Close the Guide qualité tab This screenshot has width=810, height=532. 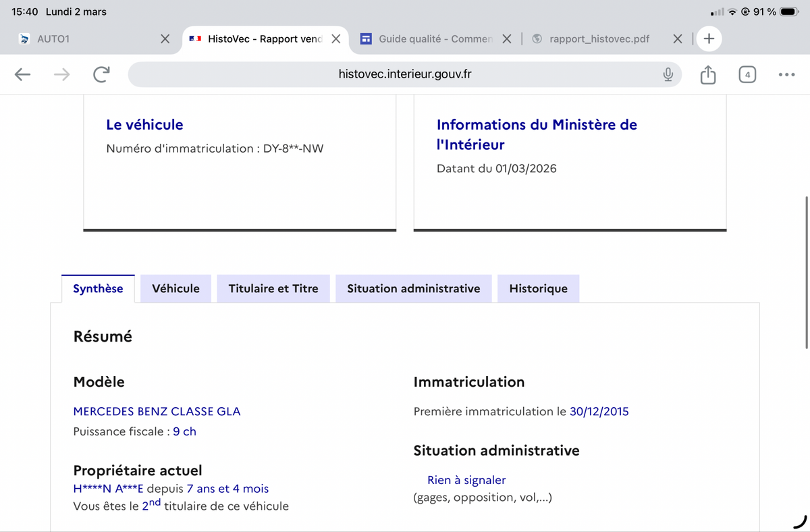click(506, 39)
